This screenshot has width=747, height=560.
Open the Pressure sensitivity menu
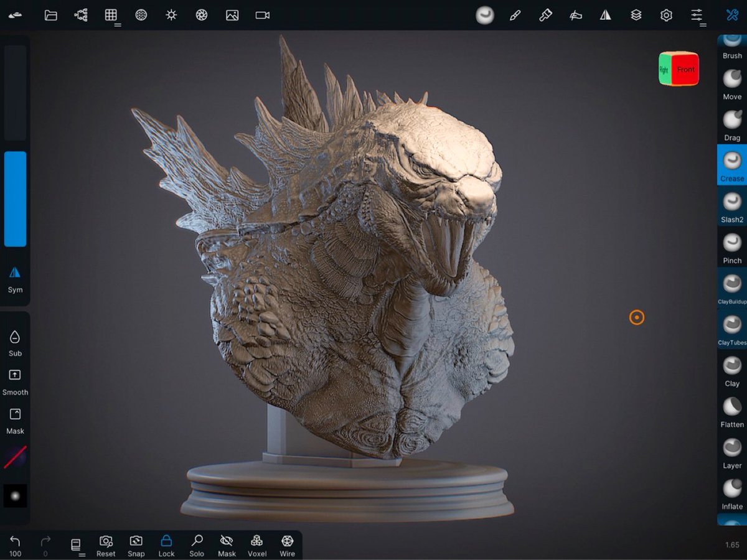(576, 15)
